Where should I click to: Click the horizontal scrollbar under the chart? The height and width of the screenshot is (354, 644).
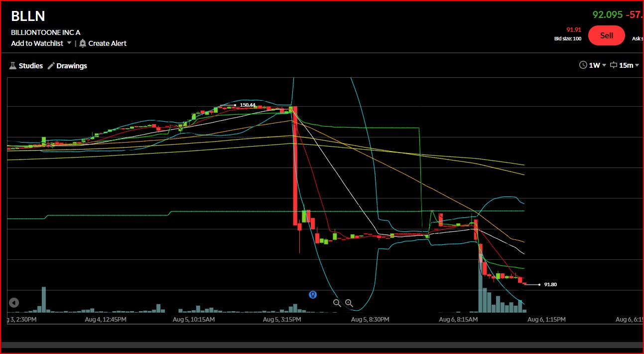click(322, 345)
